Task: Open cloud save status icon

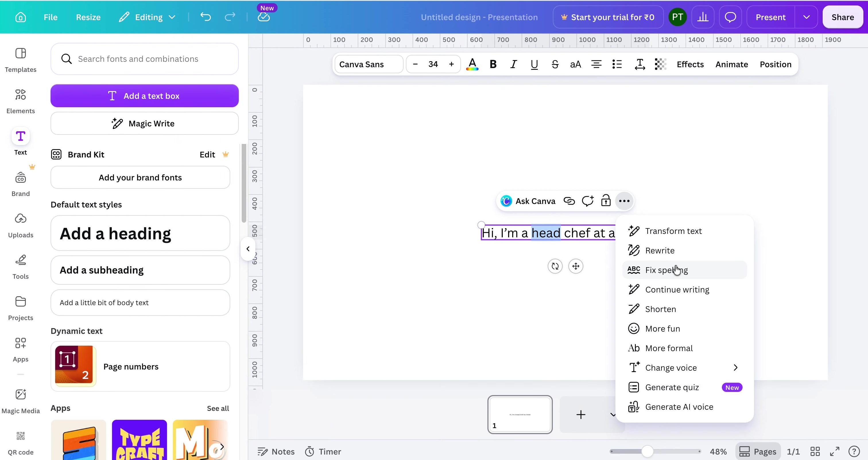Action: [264, 17]
